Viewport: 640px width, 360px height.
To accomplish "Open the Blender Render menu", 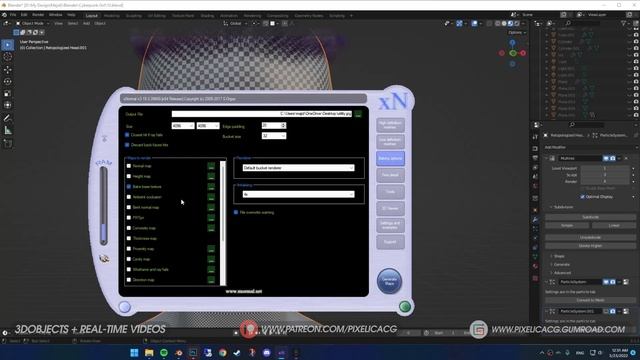I will 38,15.
